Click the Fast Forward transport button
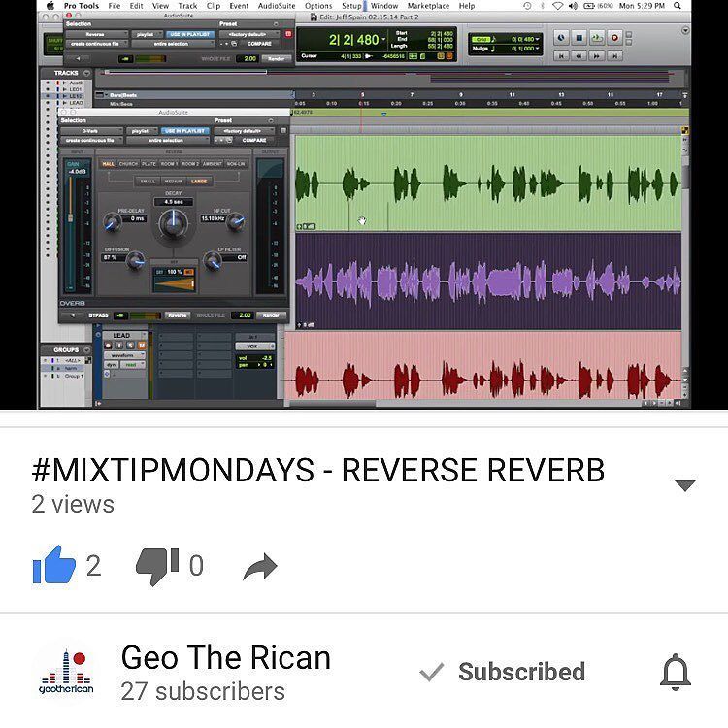This screenshot has height=728, width=728. click(x=597, y=56)
